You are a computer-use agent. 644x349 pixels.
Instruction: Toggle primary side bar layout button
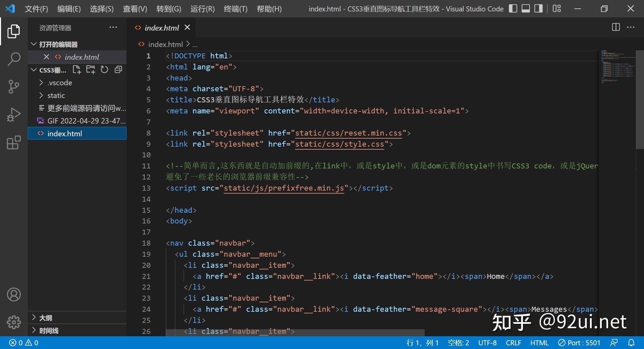[x=513, y=9]
